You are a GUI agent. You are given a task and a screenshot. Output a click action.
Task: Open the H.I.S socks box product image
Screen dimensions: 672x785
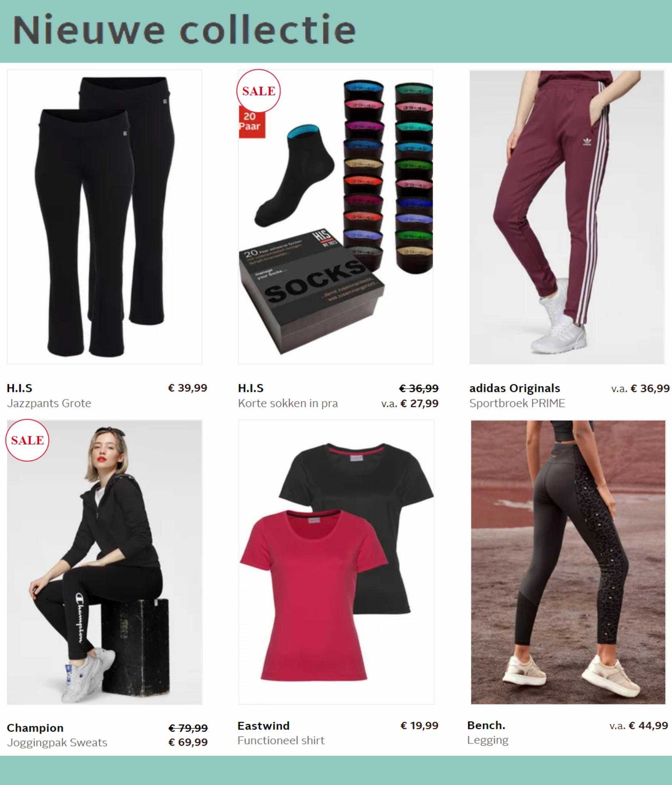(335, 217)
